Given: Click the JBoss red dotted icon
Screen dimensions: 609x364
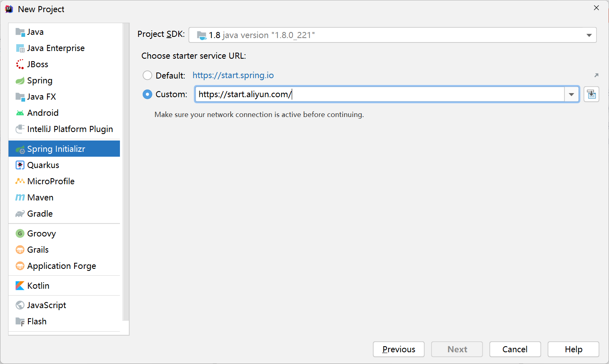Looking at the screenshot, I should 20,64.
